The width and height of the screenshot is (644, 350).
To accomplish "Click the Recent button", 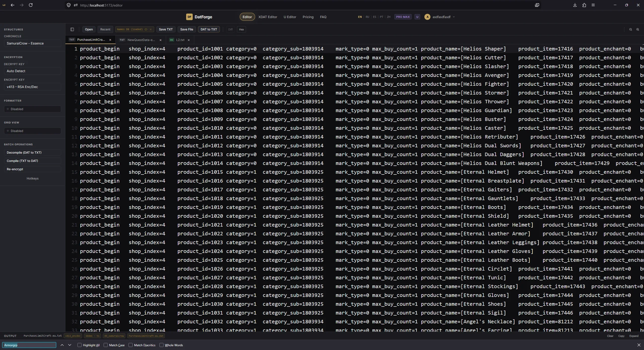I will (x=105, y=29).
